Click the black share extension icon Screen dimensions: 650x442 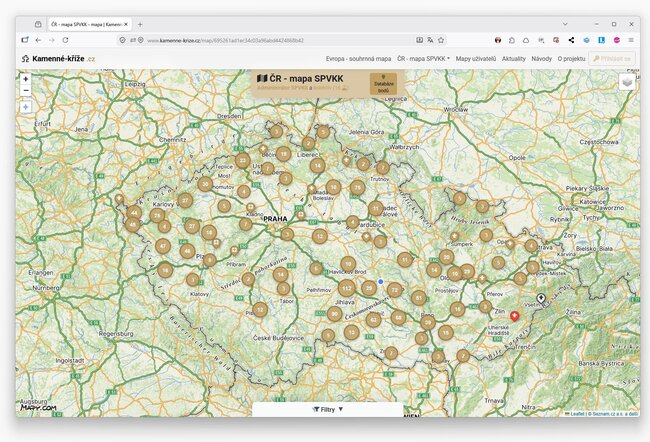coord(571,40)
